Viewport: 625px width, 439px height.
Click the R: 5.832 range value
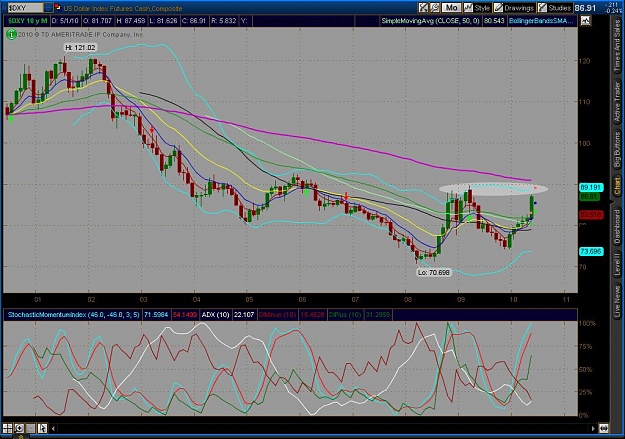[223, 21]
